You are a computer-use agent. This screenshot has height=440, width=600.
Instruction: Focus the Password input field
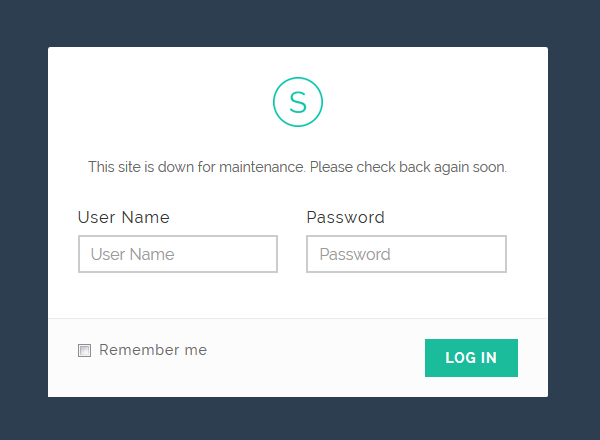(x=406, y=254)
